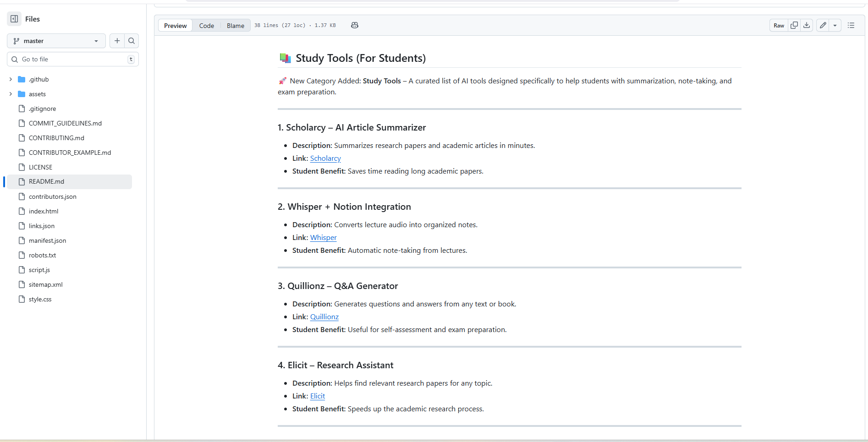Open the LICENSE file

coord(40,167)
